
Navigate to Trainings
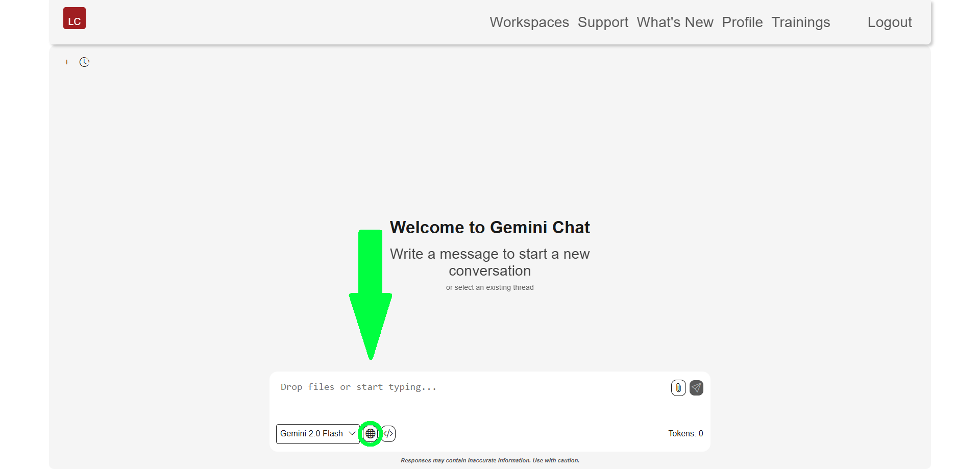click(800, 22)
